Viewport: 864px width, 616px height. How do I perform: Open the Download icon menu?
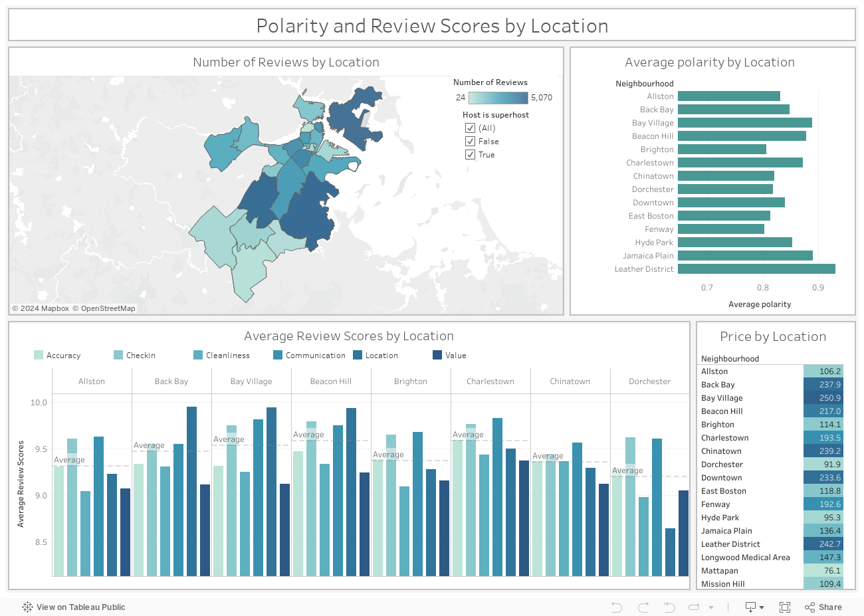pyautogui.click(x=754, y=607)
